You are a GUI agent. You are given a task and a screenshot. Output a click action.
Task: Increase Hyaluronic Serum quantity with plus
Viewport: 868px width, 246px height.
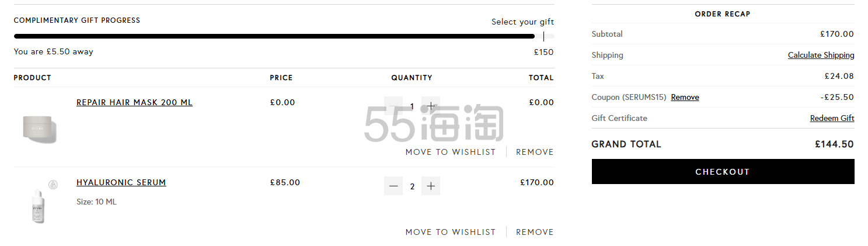pyautogui.click(x=431, y=186)
